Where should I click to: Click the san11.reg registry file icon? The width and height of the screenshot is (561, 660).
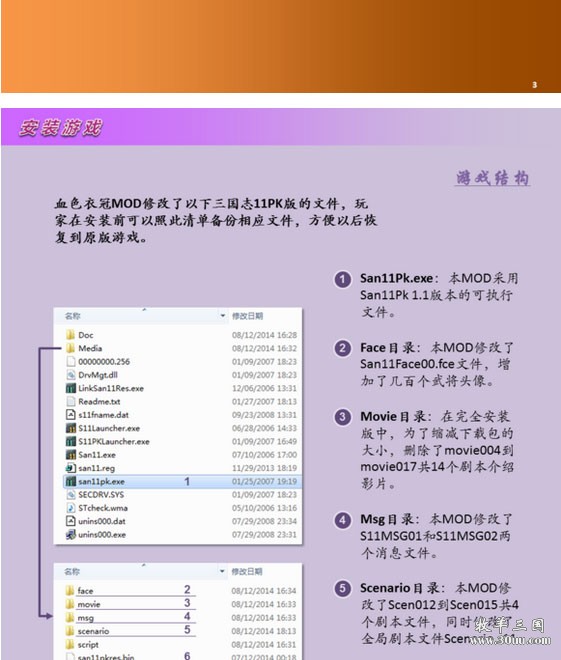[x=71, y=468]
